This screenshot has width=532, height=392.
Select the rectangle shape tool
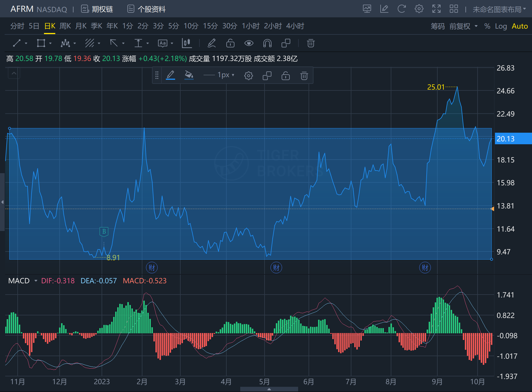(41, 43)
